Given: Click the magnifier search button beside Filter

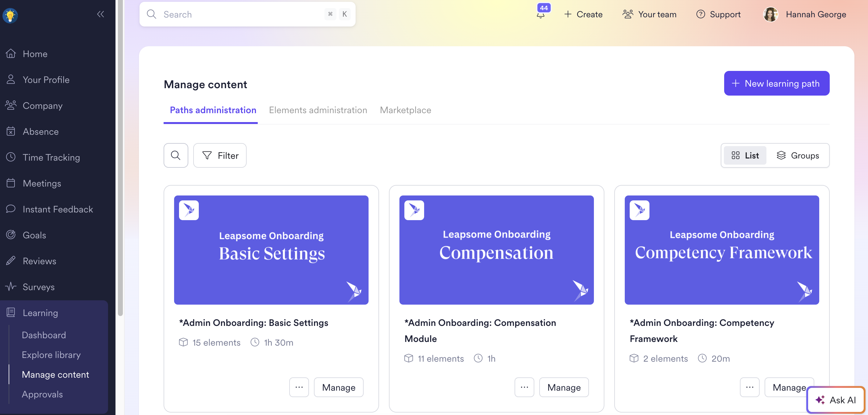Looking at the screenshot, I should tap(176, 155).
